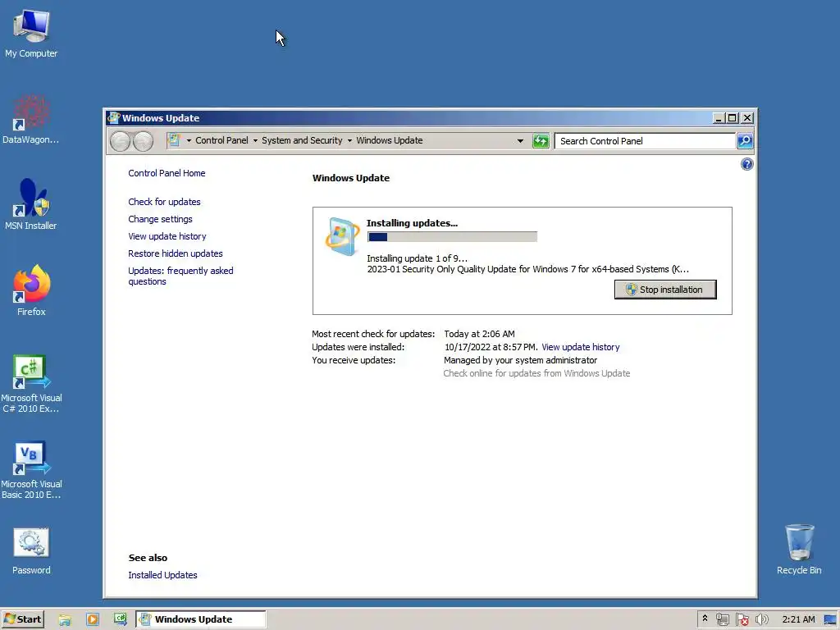
Task: Expand the System and Security breadcrumb arrow
Action: (x=349, y=141)
